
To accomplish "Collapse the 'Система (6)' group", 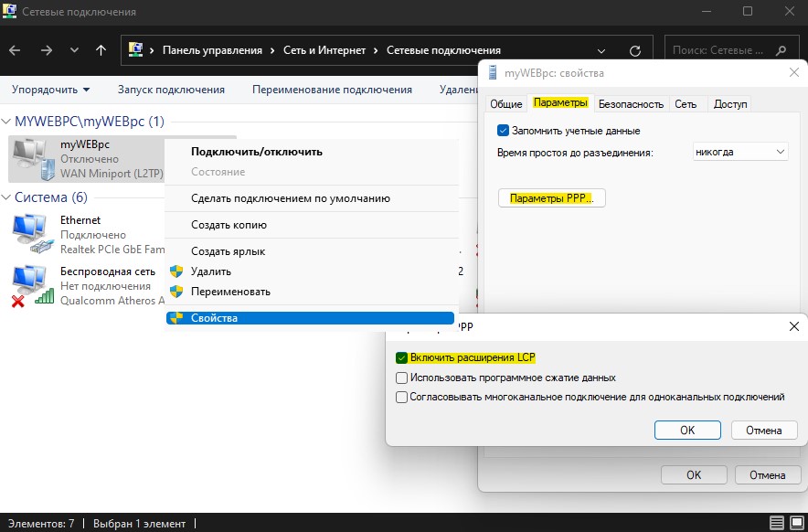I will [x=6, y=197].
